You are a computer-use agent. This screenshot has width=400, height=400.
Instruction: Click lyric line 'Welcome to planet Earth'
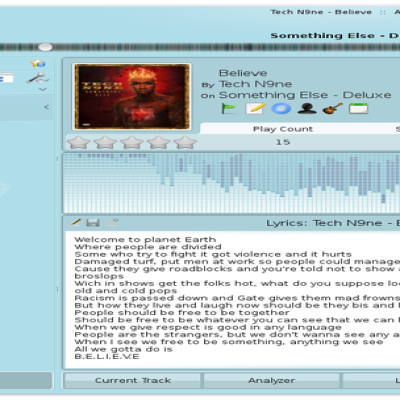[x=145, y=240]
